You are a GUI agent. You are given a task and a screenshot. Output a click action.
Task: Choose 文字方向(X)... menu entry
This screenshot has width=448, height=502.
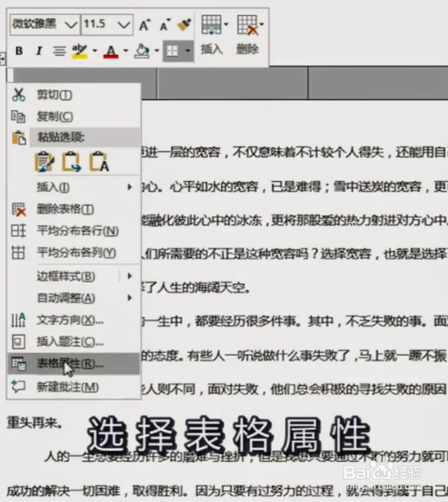coord(73,320)
